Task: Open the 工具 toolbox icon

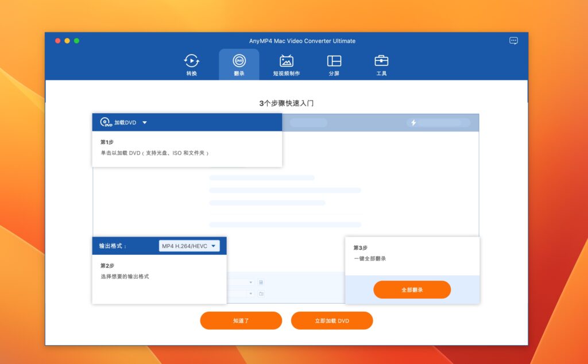Action: coord(381,64)
